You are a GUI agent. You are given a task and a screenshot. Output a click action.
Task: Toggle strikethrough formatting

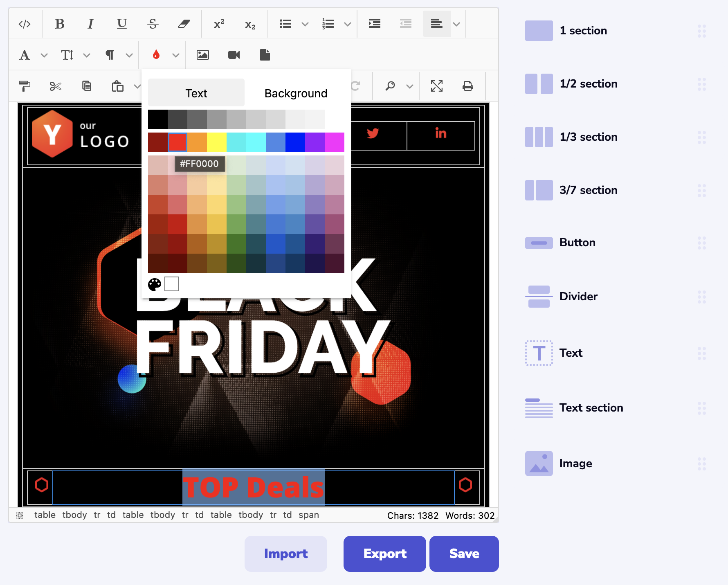pyautogui.click(x=153, y=24)
